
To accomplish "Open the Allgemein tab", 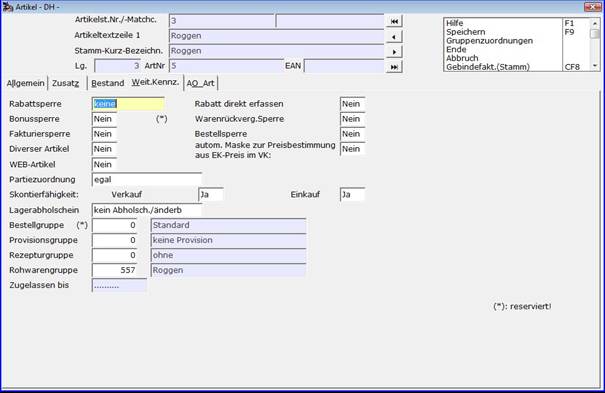I will click(x=25, y=83).
